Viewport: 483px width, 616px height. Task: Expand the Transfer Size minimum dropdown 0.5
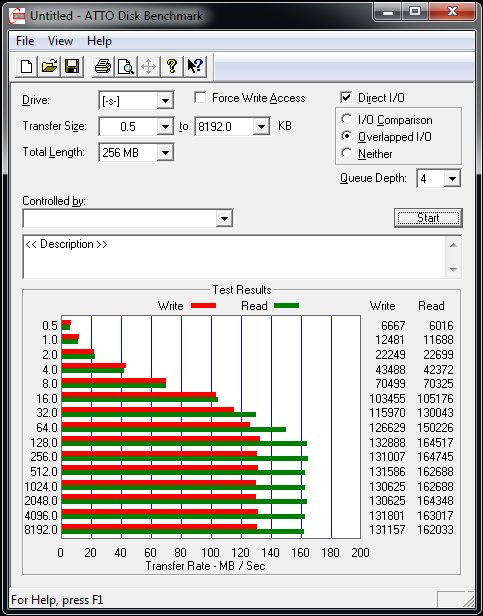coord(165,126)
